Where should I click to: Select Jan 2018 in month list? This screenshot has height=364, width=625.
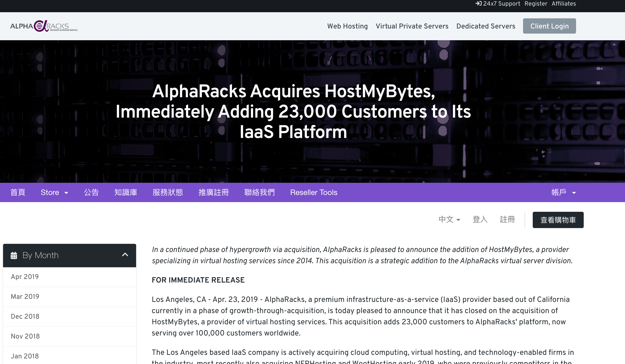point(70,356)
